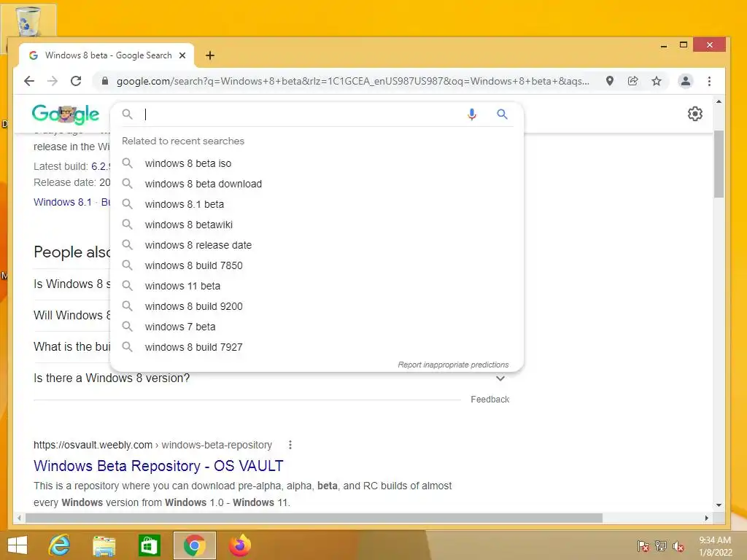Open three-dot options next to osvault result
The image size is (747, 560).
tap(290, 445)
